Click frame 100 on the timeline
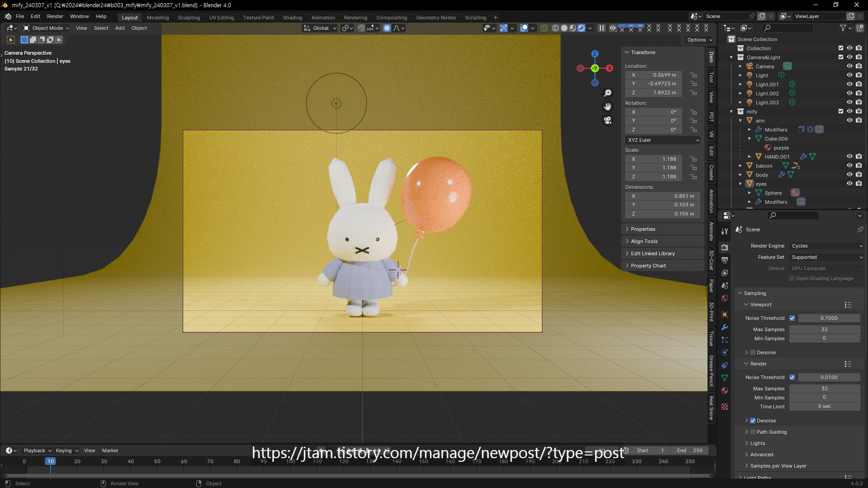The width and height of the screenshot is (868, 488). click(x=290, y=462)
